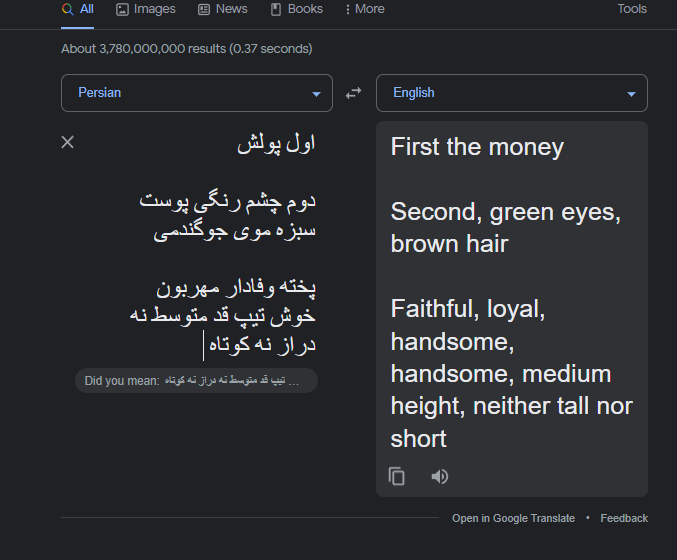
Task: Click the Images tab picture icon
Action: pyautogui.click(x=123, y=9)
